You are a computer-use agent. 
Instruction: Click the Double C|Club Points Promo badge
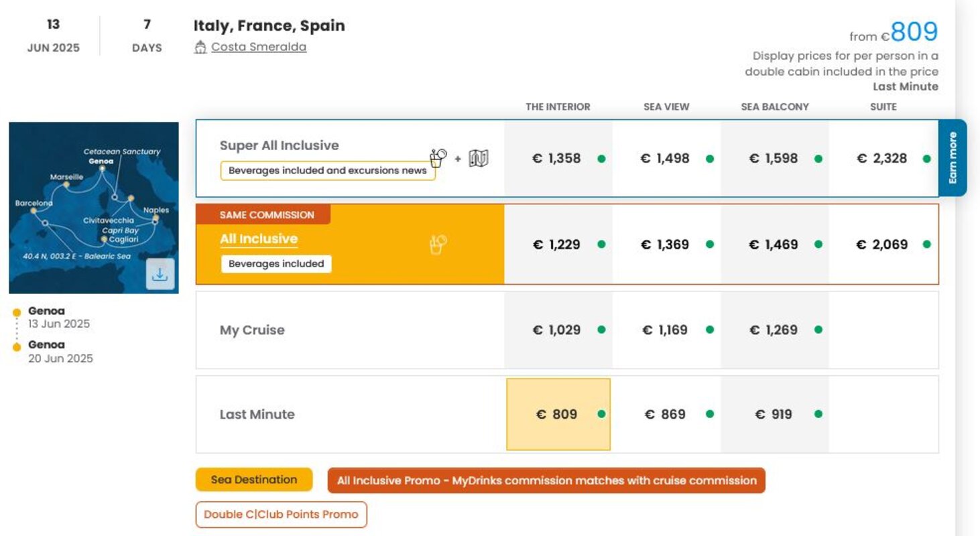(282, 515)
